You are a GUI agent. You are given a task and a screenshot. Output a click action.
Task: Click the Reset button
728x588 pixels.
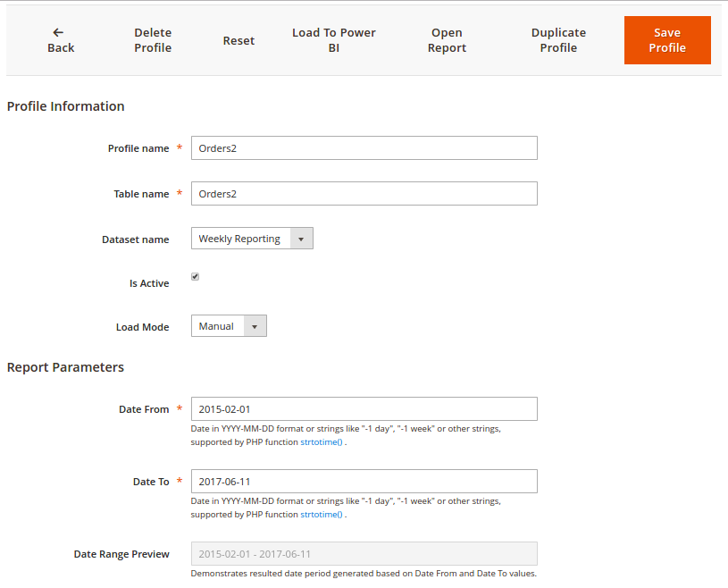[238, 41]
